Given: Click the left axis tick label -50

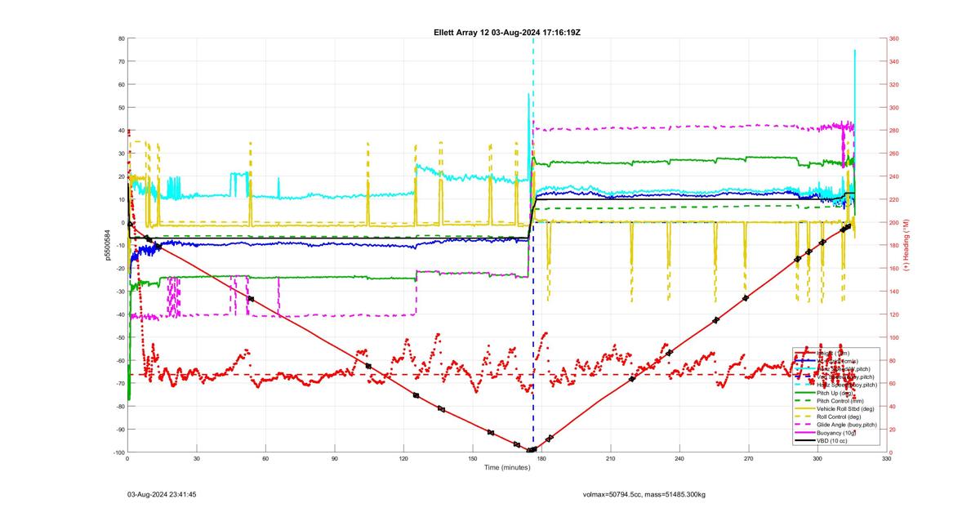Looking at the screenshot, I should [x=119, y=337].
